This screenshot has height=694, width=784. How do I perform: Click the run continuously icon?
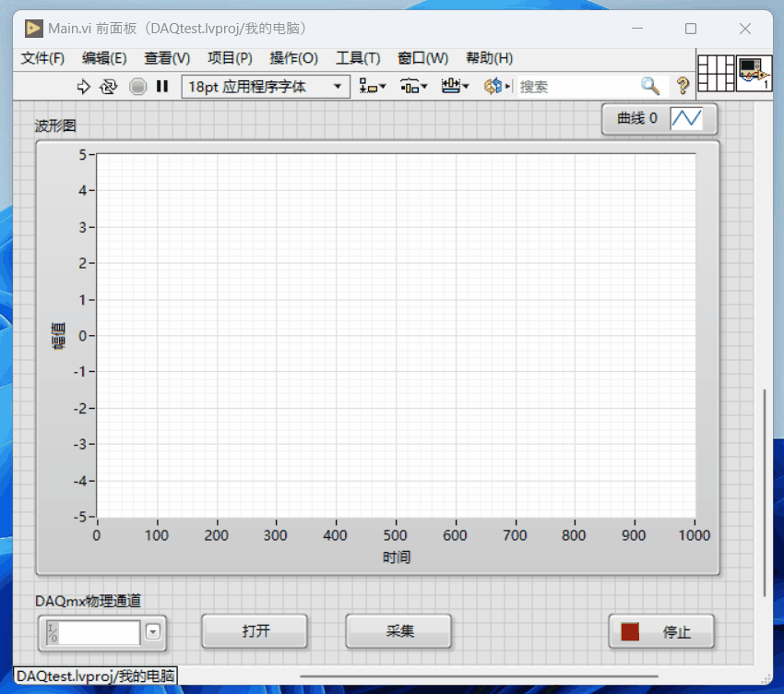point(109,86)
